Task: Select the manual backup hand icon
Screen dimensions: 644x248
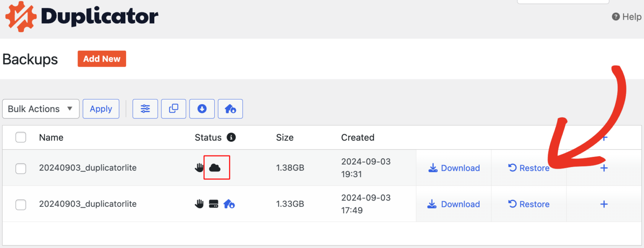Action: 199,167
